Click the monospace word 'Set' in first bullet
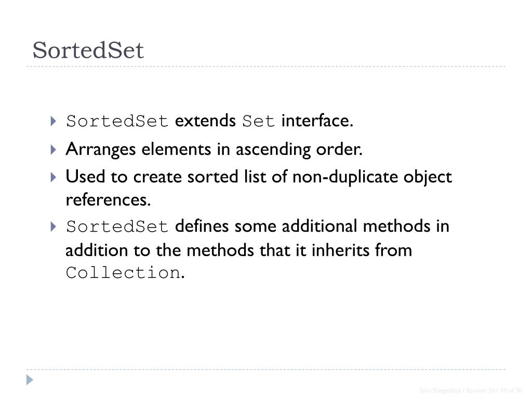This screenshot has height=399, width=532. click(258, 122)
